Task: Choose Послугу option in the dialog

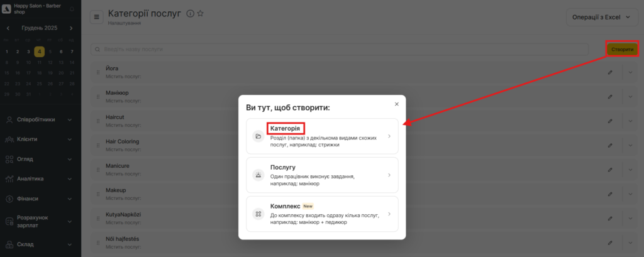Action: (x=321, y=175)
